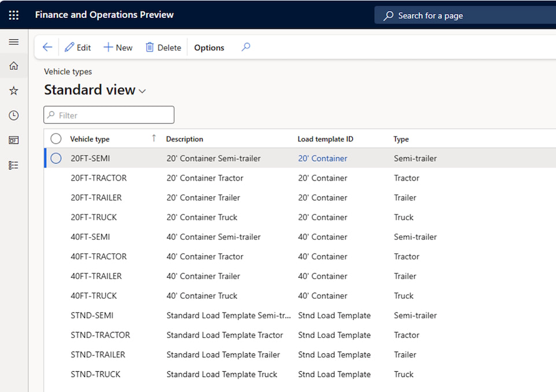This screenshot has width=556, height=392.
Task: Go to Home in the sidebar
Action: tap(14, 66)
